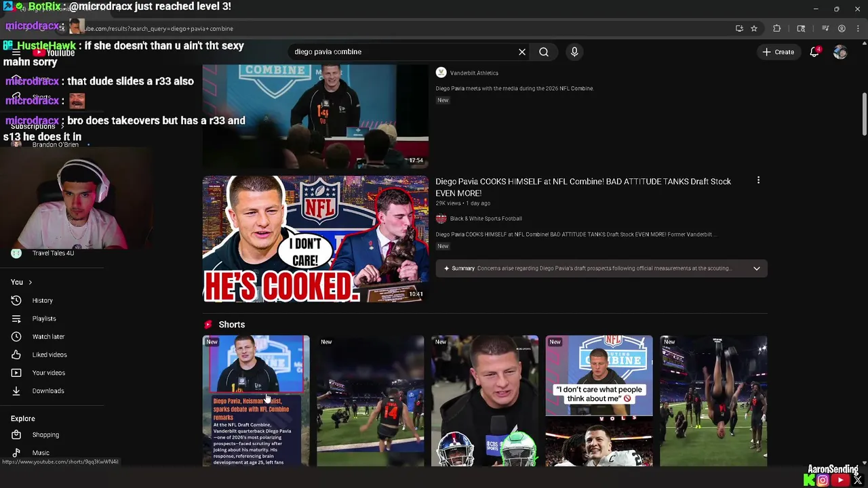The height and width of the screenshot is (488, 868).
Task: Open the Chrome extensions puzzle icon
Action: coord(777,28)
